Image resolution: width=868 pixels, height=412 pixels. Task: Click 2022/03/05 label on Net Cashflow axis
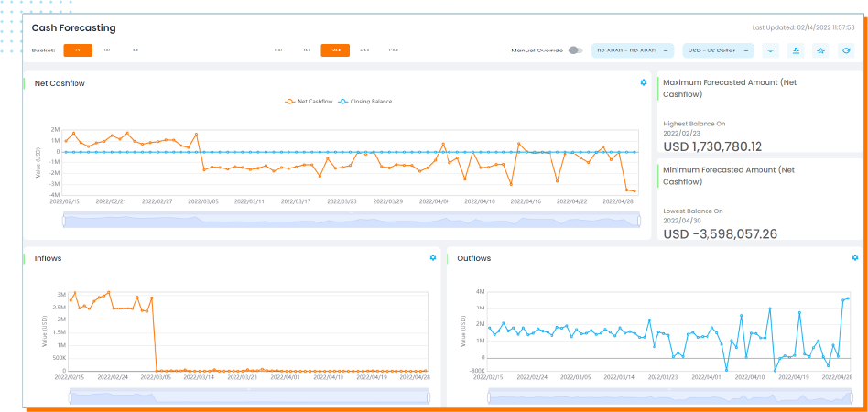(204, 201)
